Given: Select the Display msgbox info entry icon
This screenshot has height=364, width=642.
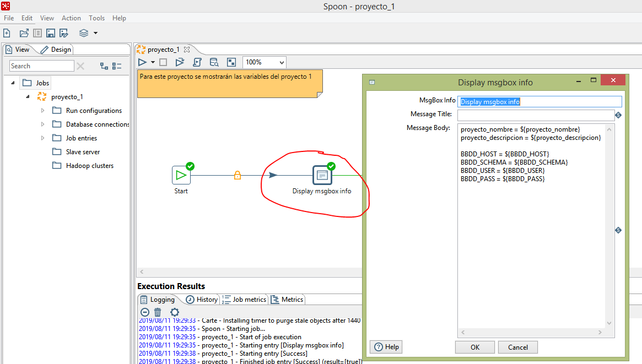Looking at the screenshot, I should coord(322,175).
